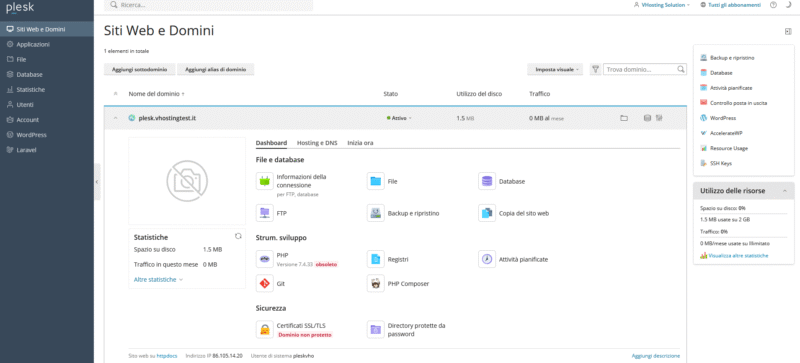Open Attività pianificate clock icon in dashboard
Screen dimensions: 800x363
click(x=487, y=259)
